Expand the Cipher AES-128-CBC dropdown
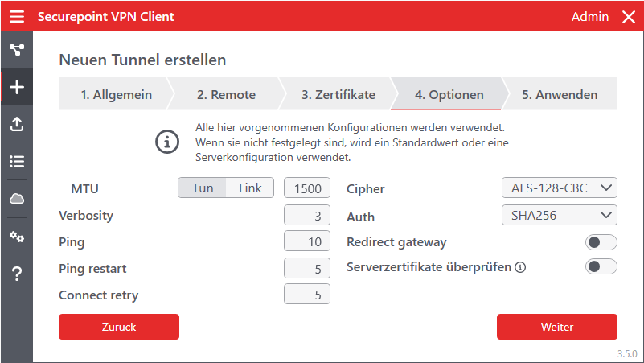Image resolution: width=644 pixels, height=363 pixels. click(x=559, y=188)
